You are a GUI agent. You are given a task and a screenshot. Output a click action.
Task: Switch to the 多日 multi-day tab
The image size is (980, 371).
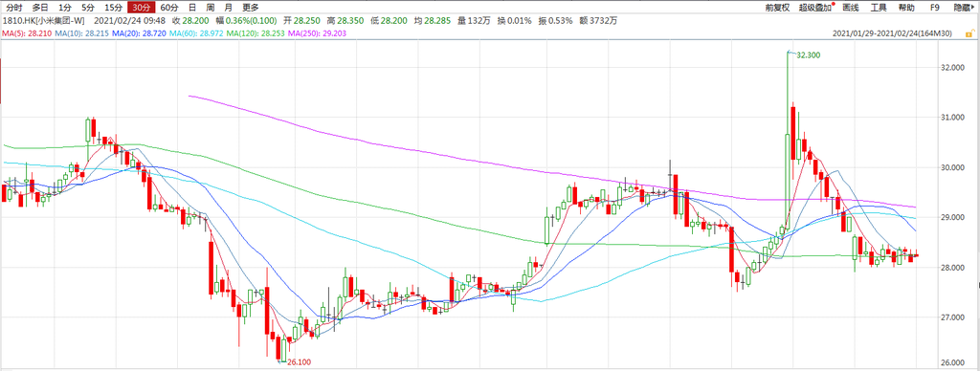pyautogui.click(x=40, y=8)
